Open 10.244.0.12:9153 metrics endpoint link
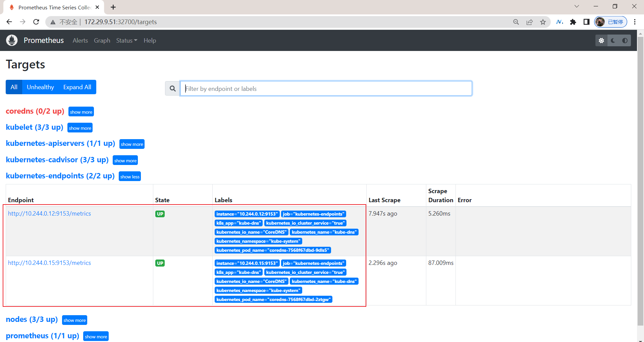The width and height of the screenshot is (644, 342). pyautogui.click(x=49, y=214)
